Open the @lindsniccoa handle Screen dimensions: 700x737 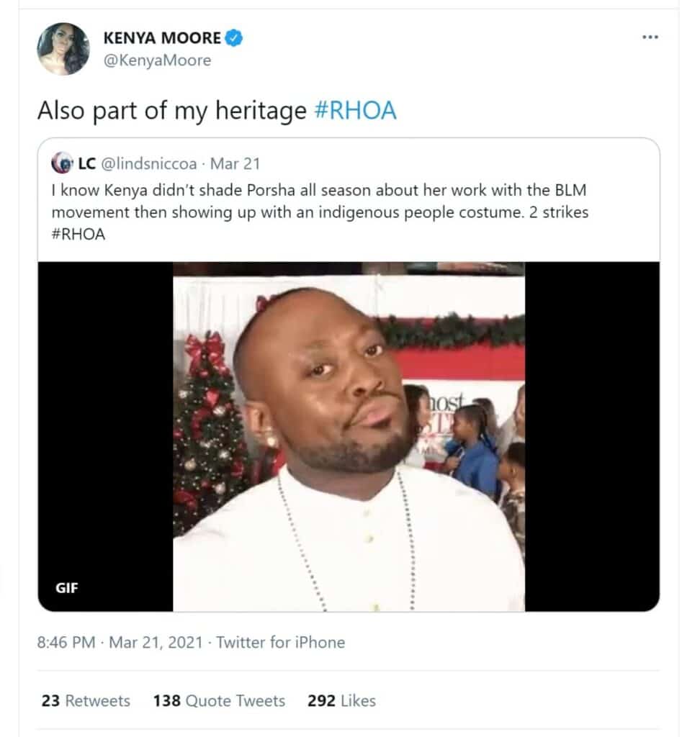(x=149, y=163)
